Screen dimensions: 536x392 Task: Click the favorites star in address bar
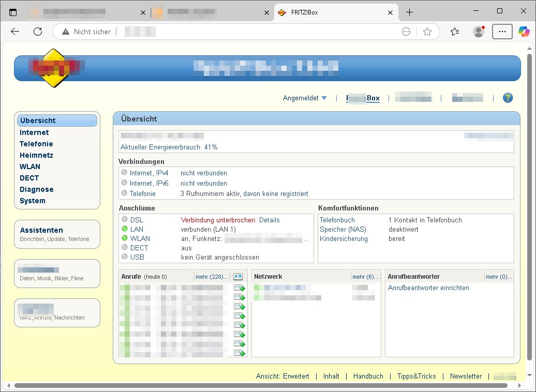pyautogui.click(x=427, y=32)
